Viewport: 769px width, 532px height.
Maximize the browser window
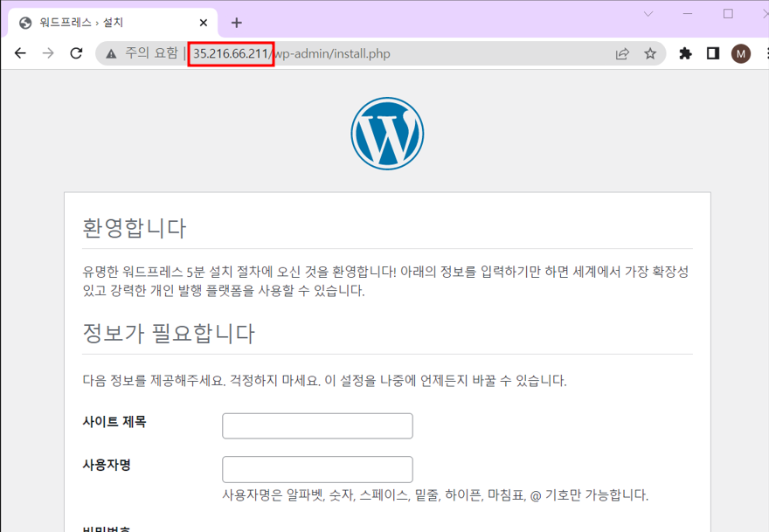click(728, 14)
